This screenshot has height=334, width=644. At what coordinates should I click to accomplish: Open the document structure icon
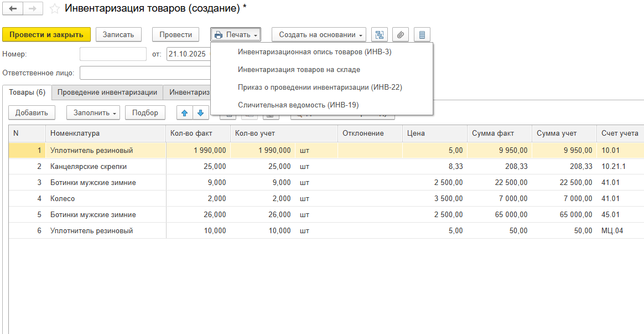[x=379, y=34]
